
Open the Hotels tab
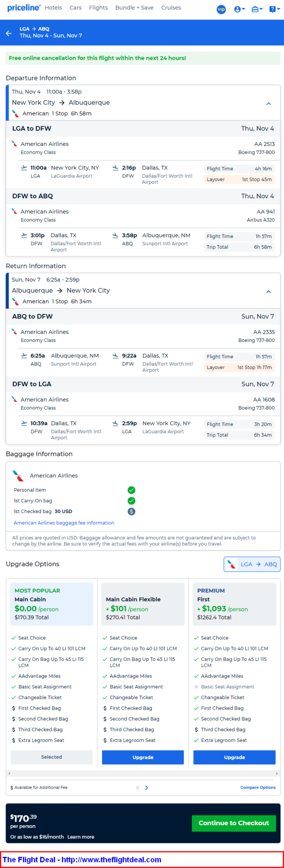click(x=53, y=8)
